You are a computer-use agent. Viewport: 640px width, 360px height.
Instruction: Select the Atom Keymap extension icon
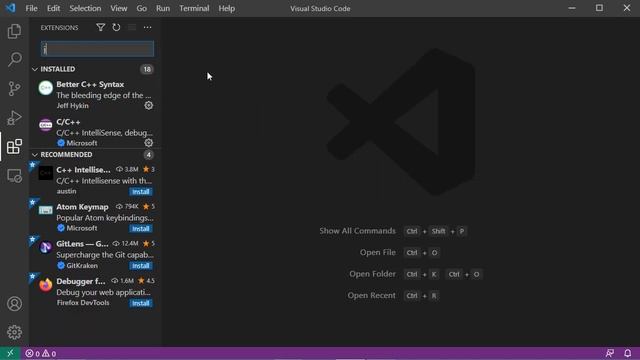click(x=45, y=210)
